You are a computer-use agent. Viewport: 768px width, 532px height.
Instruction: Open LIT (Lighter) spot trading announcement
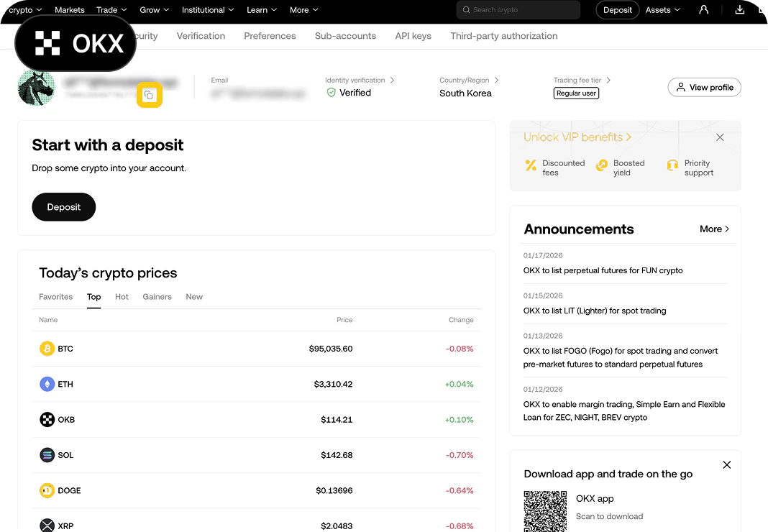(x=595, y=311)
